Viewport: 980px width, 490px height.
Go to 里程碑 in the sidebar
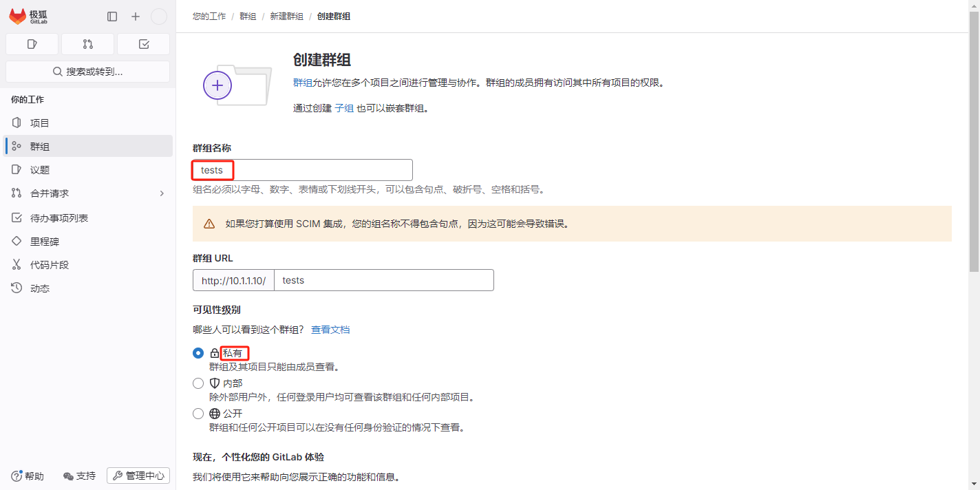44,242
